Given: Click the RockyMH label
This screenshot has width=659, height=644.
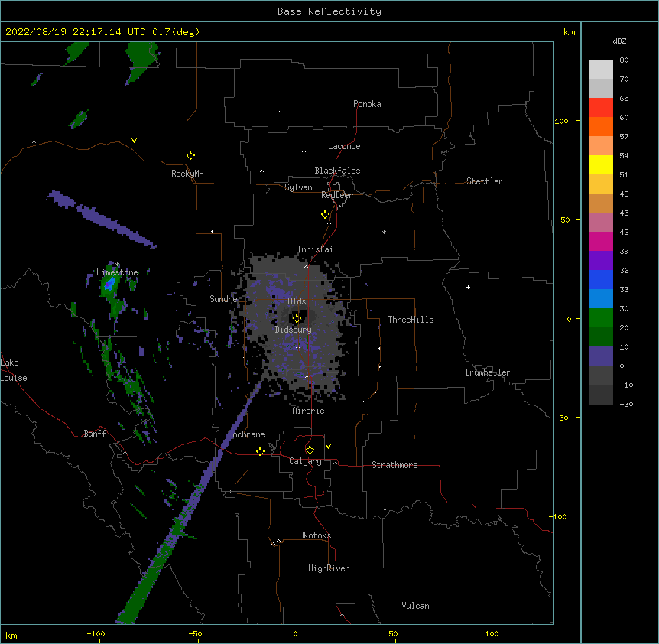Looking at the screenshot, I should pyautogui.click(x=187, y=174).
